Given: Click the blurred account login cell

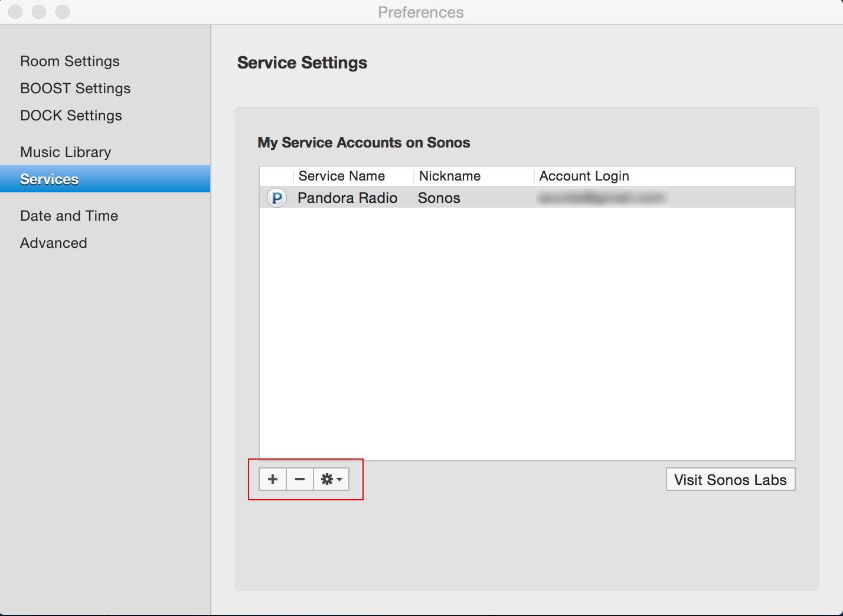Looking at the screenshot, I should tap(602, 198).
